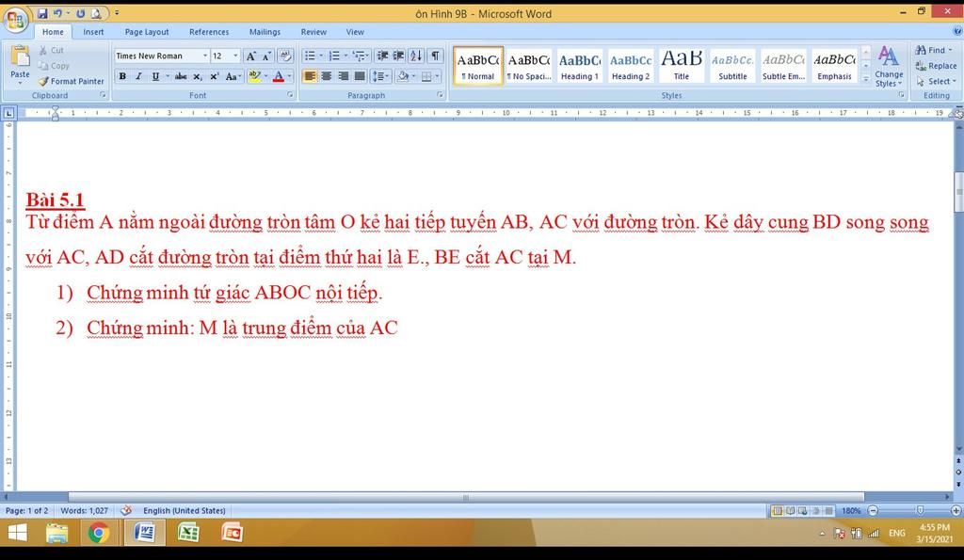The height and width of the screenshot is (560, 964).
Task: Apply the Emphasis style
Action: click(x=834, y=67)
